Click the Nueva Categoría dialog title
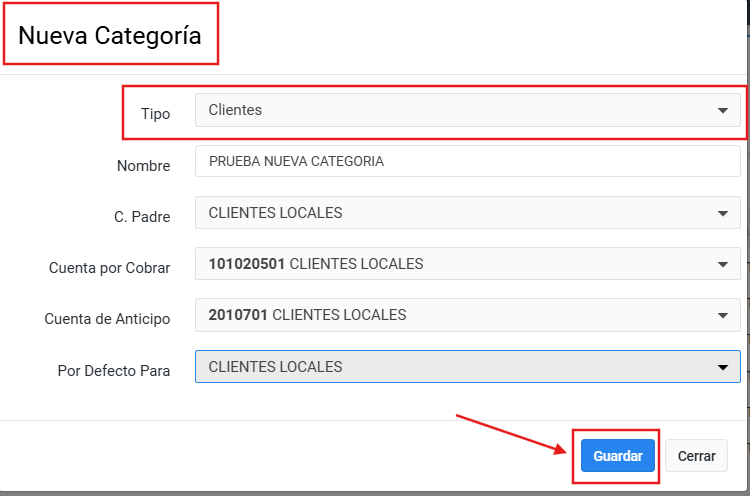This screenshot has width=750, height=496. click(110, 36)
